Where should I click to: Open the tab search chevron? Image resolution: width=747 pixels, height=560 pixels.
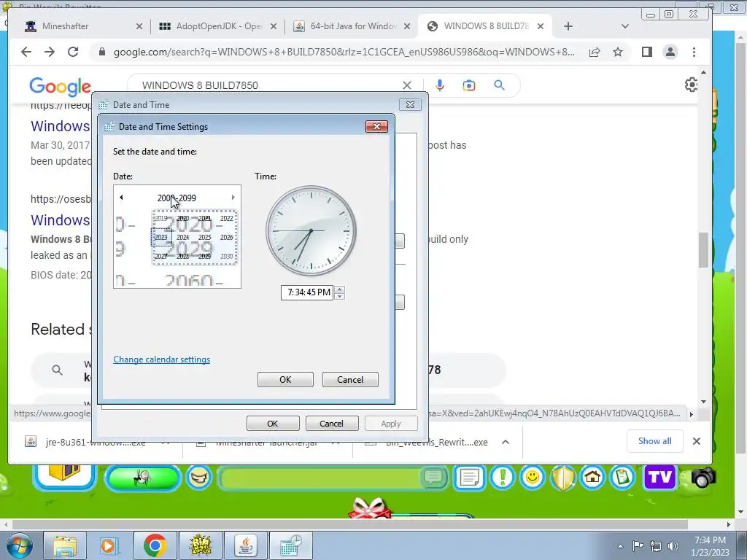point(625,26)
